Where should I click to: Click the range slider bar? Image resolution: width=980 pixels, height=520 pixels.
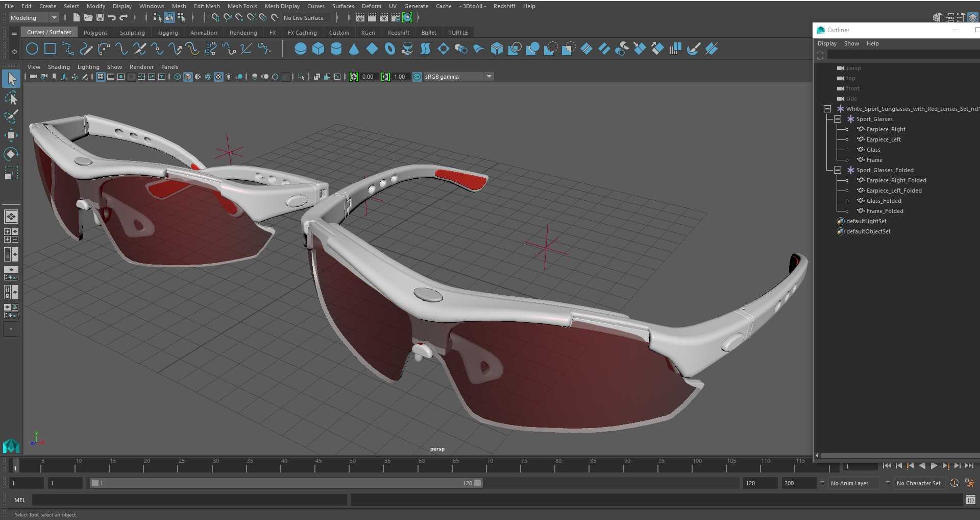click(286, 483)
